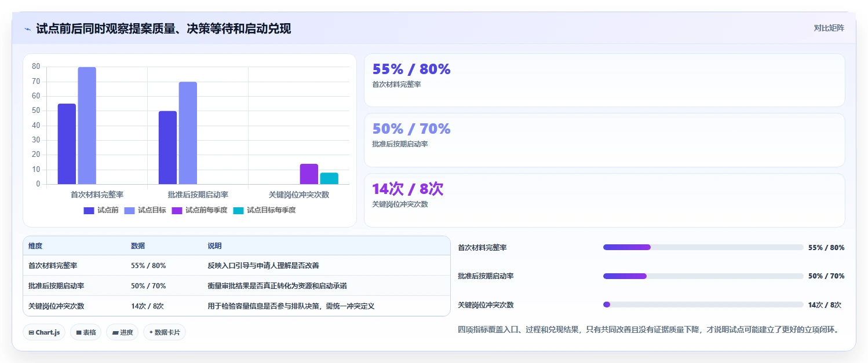The width and height of the screenshot is (868, 363).
Task: Select the 批准后按期启动率 table row cell
Action: 56,286
